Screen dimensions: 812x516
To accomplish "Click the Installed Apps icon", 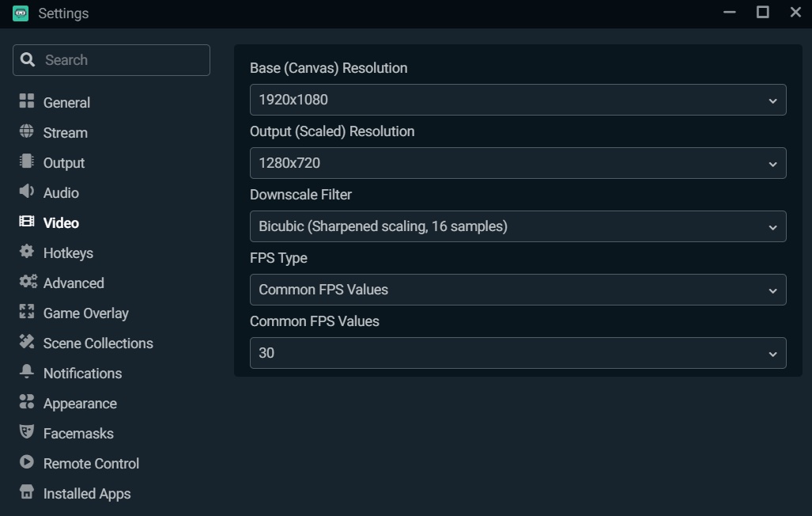I will (26, 493).
